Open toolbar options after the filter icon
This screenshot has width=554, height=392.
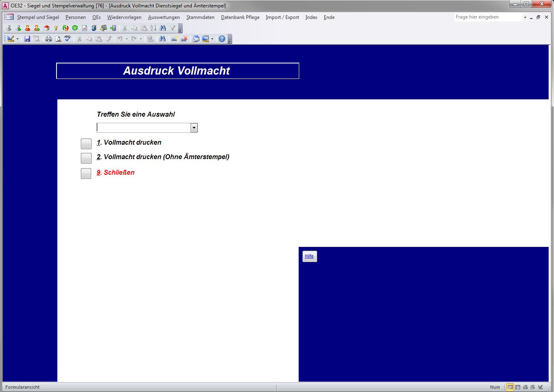click(x=180, y=29)
